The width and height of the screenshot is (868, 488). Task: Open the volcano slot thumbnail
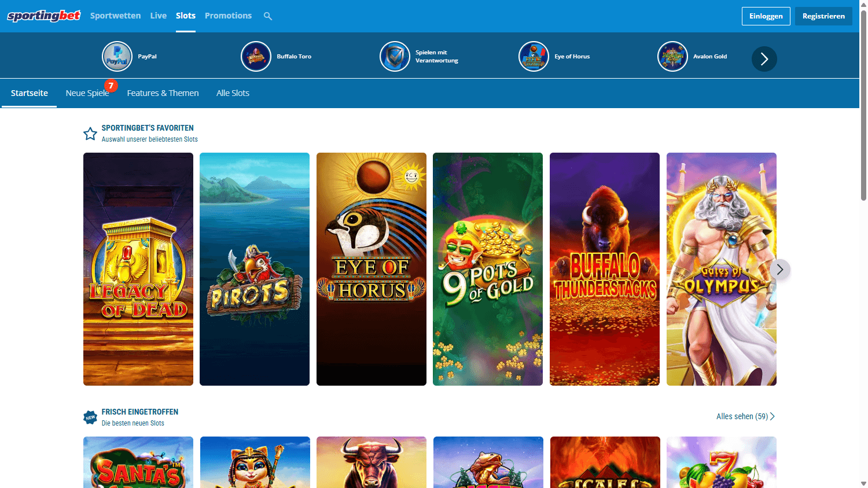[605, 463]
